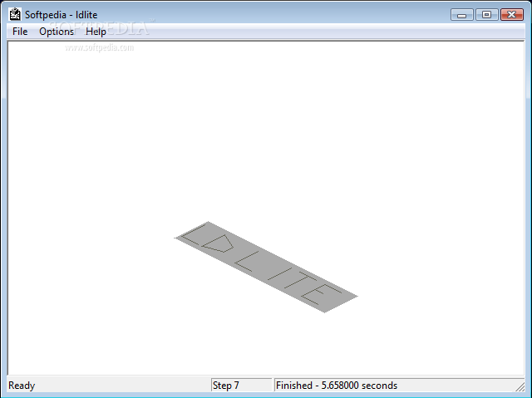Click the 'Ready' status bar text
The image size is (532, 398).
22,386
